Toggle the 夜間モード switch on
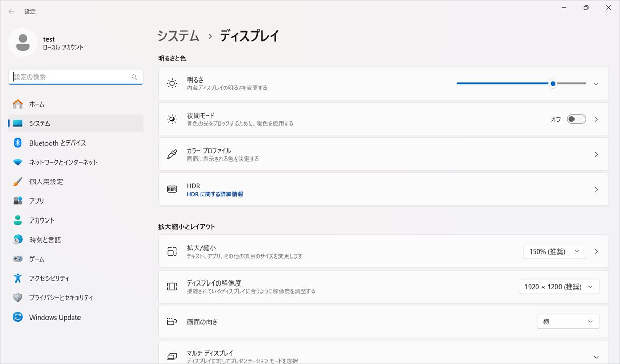Screen dimensions: 620x364 (x=576, y=119)
